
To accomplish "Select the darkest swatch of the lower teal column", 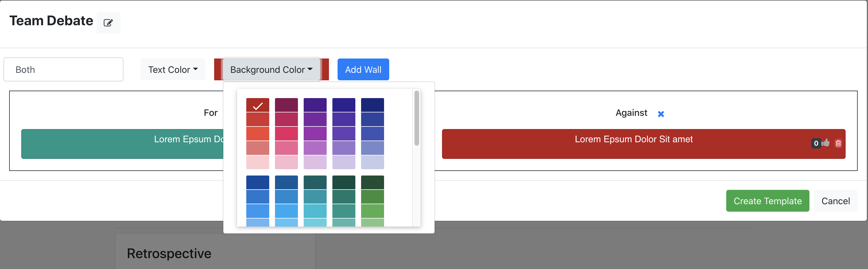I will pos(344,182).
